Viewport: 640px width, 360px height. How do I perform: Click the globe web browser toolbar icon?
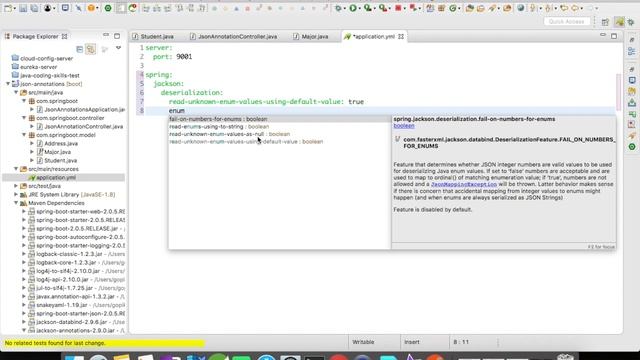point(520,8)
